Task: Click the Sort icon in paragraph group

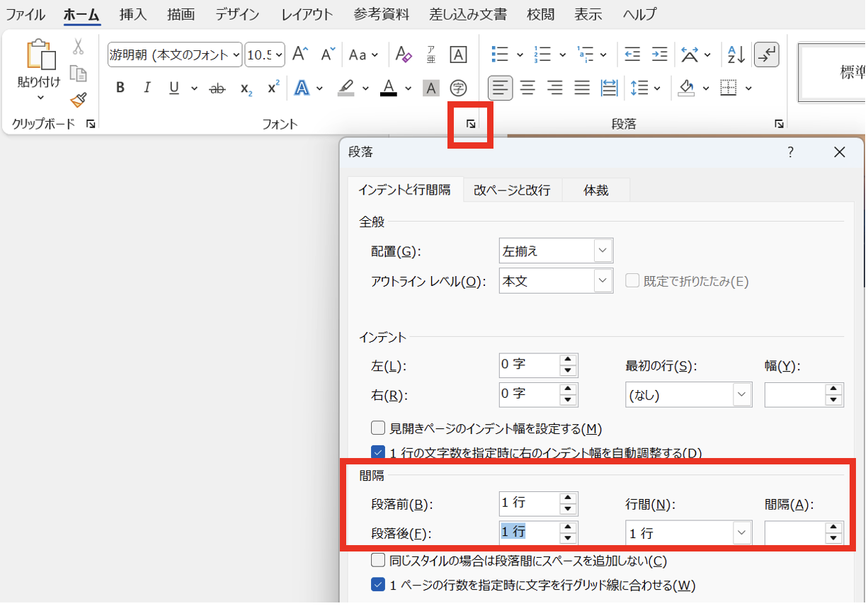Action: click(736, 55)
